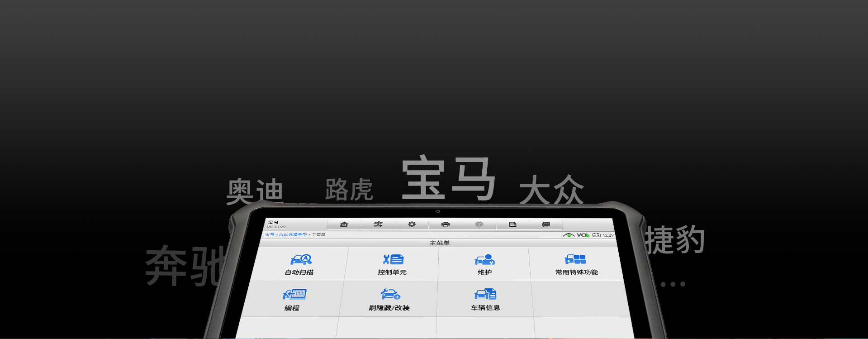Screen dimensions: 868x339
Task: Open 刷隐藏/改装 retrofit function
Action: [389, 300]
